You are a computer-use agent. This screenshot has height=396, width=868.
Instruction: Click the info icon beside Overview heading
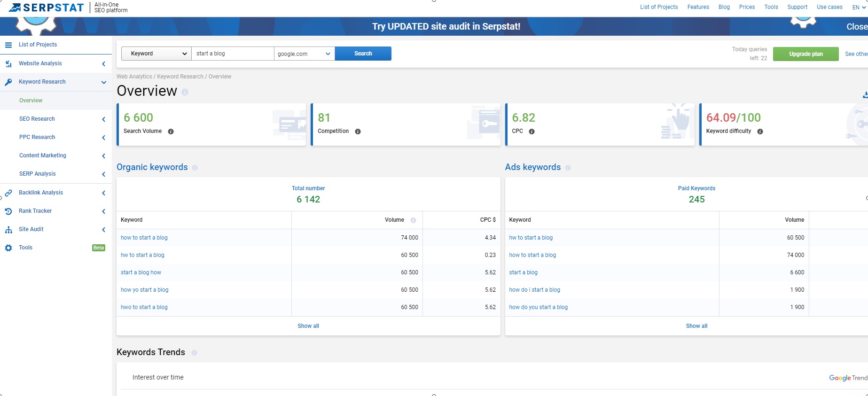[185, 92]
